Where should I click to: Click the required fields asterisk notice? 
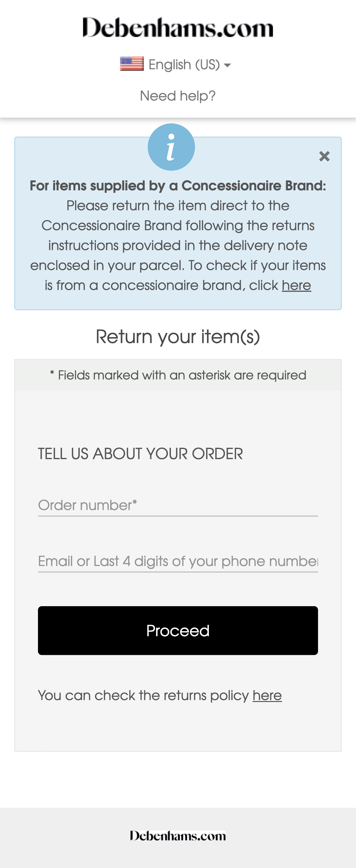(178, 375)
